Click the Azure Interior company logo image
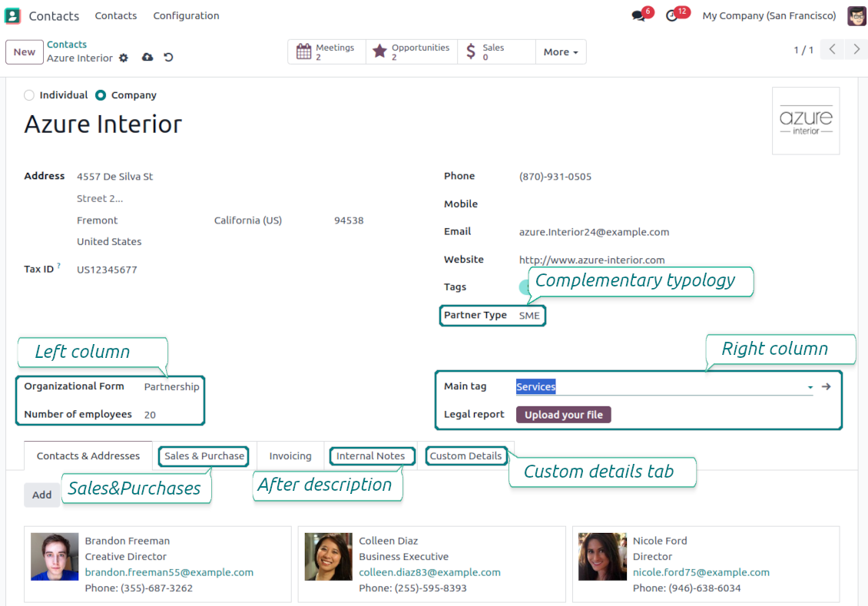Image resolution: width=868 pixels, height=606 pixels. (x=806, y=121)
